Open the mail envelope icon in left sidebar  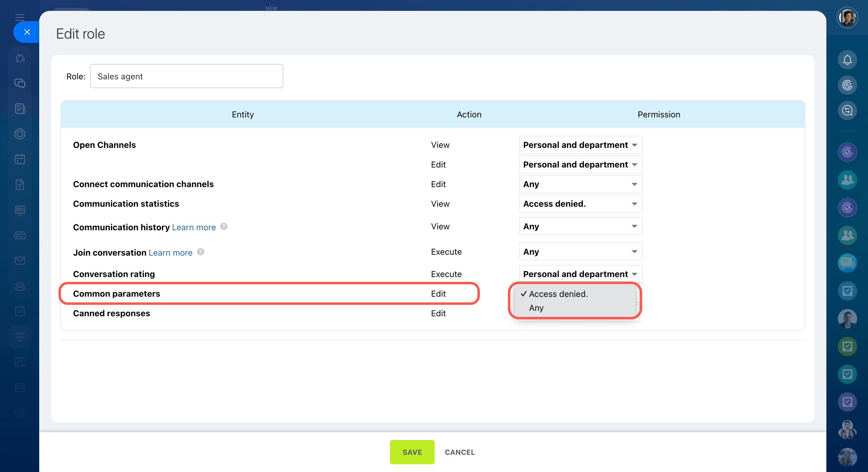coord(20,261)
